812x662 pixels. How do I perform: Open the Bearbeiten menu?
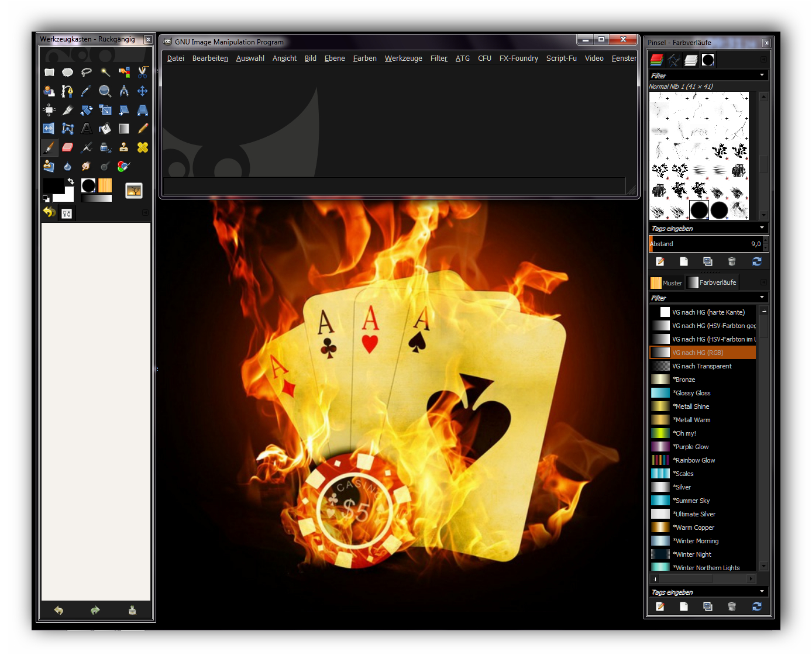tap(210, 58)
